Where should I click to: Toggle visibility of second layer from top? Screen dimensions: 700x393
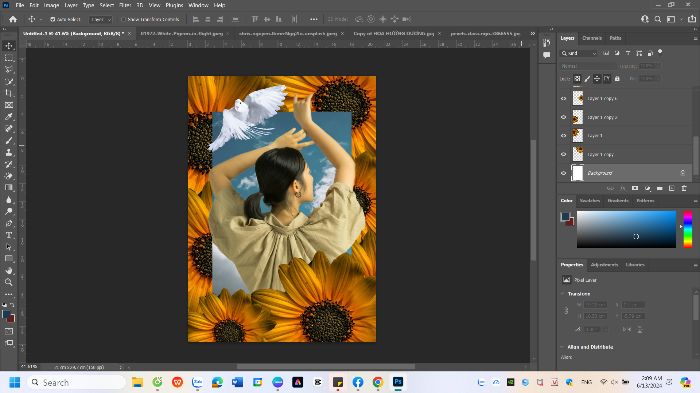563,117
